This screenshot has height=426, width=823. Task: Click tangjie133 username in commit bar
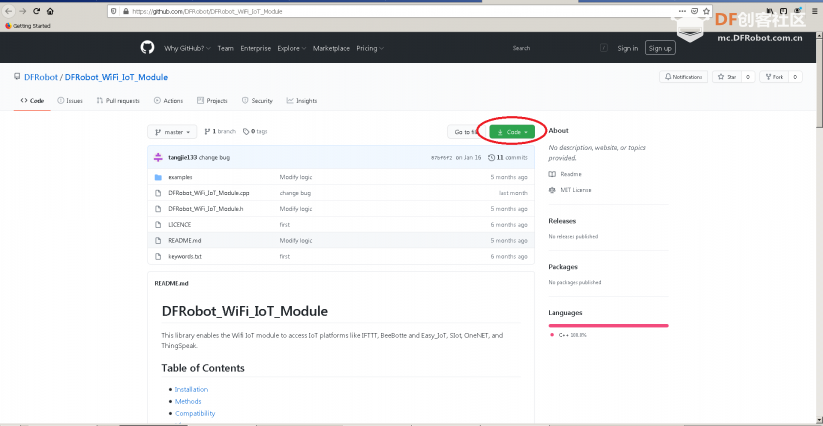tap(183, 157)
